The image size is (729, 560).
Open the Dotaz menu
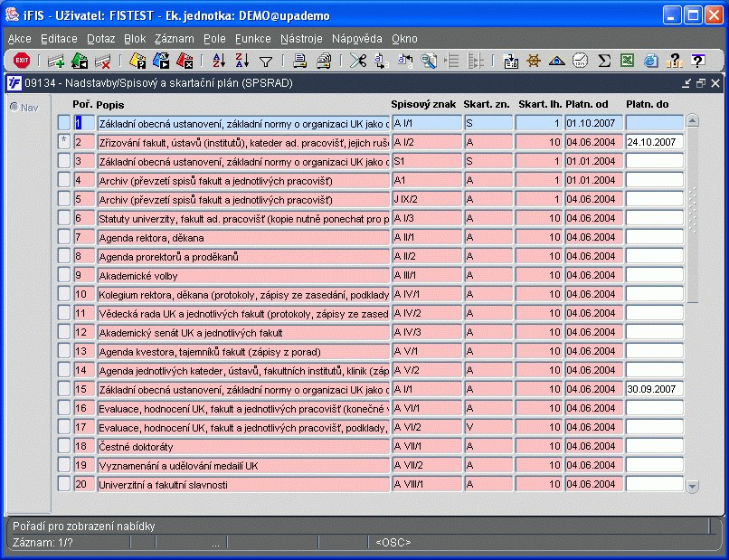pos(101,39)
